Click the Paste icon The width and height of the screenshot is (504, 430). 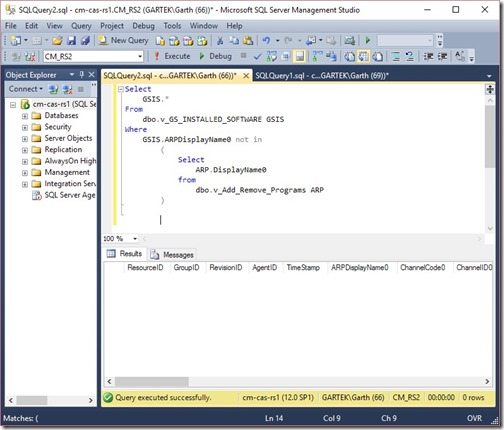248,41
